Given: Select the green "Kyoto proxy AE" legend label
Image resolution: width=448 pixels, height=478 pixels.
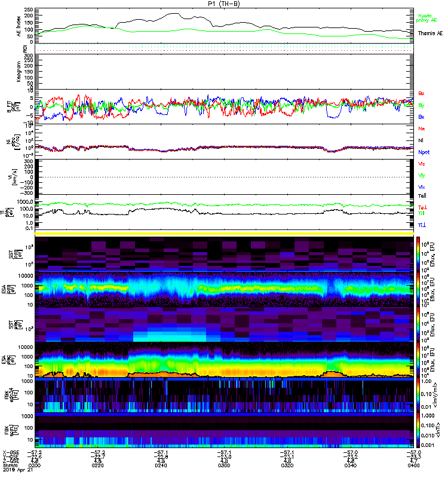Looking at the screenshot, I should (x=426, y=18).
